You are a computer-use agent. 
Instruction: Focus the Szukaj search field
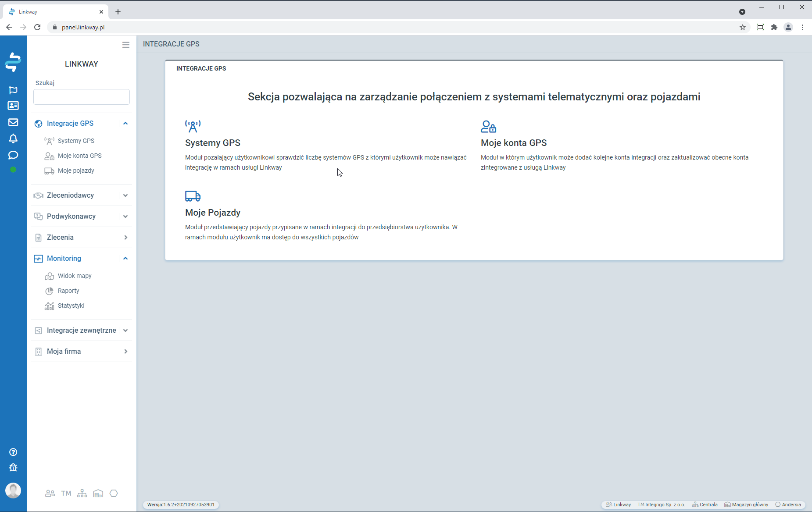pyautogui.click(x=82, y=97)
